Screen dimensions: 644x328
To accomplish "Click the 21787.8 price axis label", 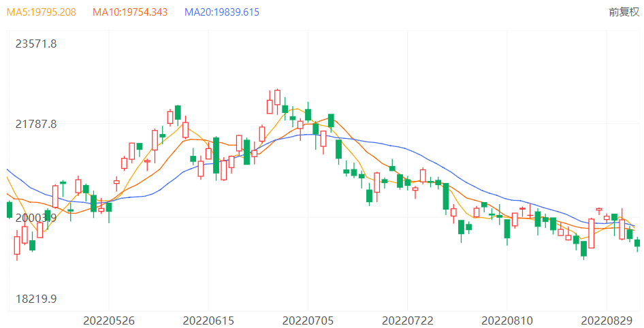I will pos(36,124).
